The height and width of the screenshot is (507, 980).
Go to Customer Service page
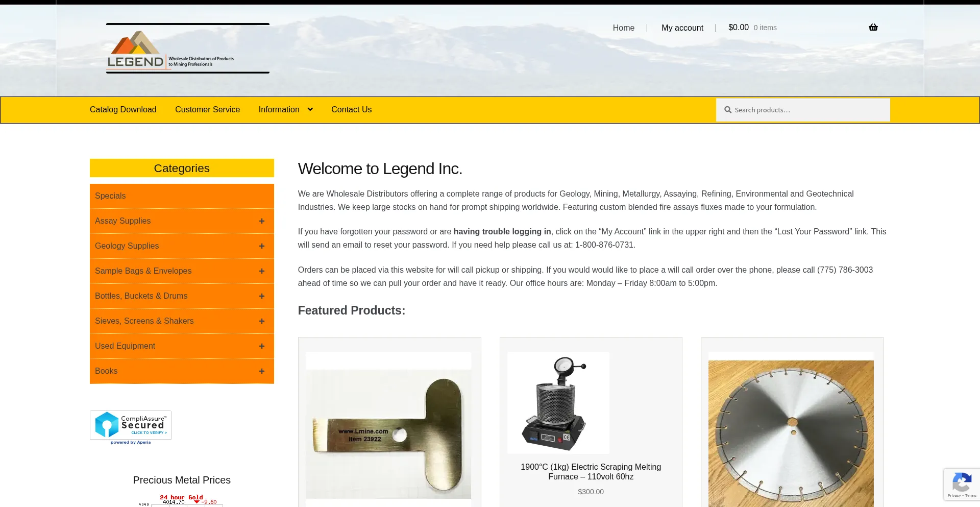(207, 109)
